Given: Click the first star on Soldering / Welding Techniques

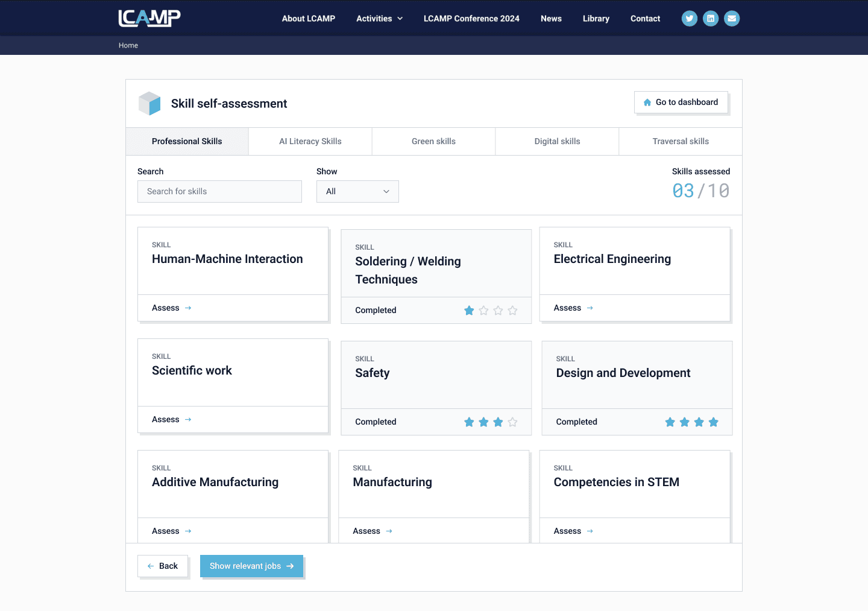Looking at the screenshot, I should (469, 310).
